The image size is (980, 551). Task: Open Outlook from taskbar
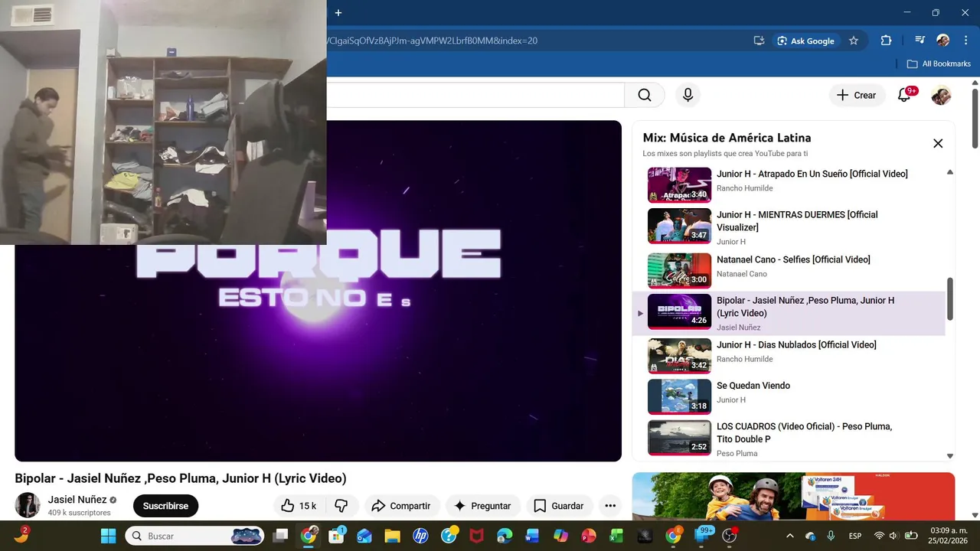point(364,536)
